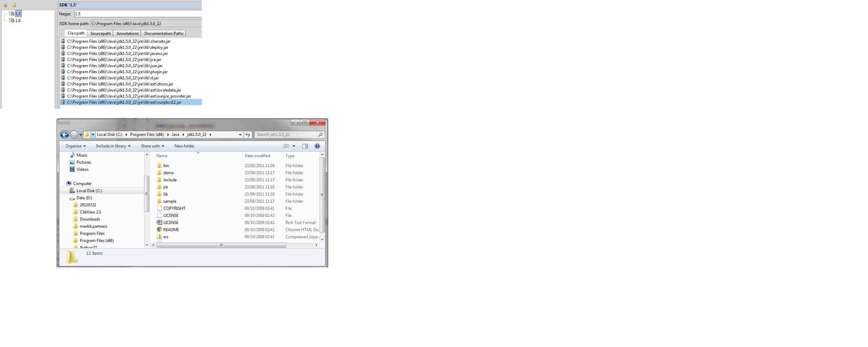Open the Organize menu
Screen dimensions: 868x347
pyautogui.click(x=75, y=146)
